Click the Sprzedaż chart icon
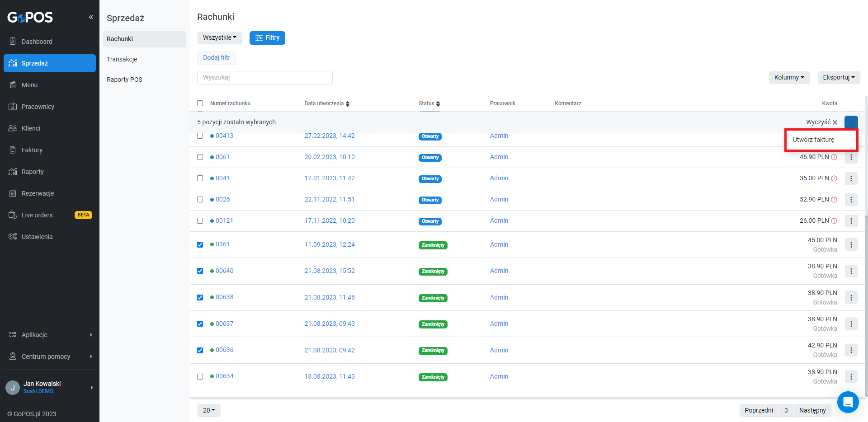Viewport: 868px width, 422px height. tap(13, 63)
